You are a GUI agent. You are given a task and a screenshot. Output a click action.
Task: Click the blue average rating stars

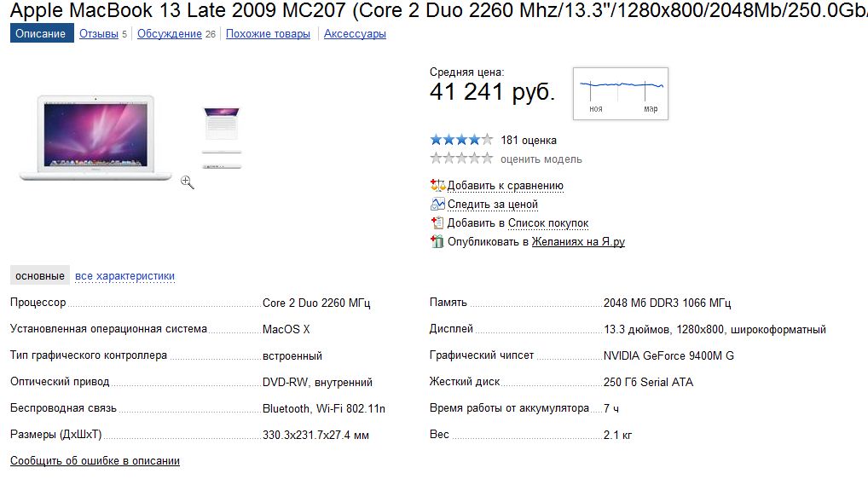tap(461, 140)
